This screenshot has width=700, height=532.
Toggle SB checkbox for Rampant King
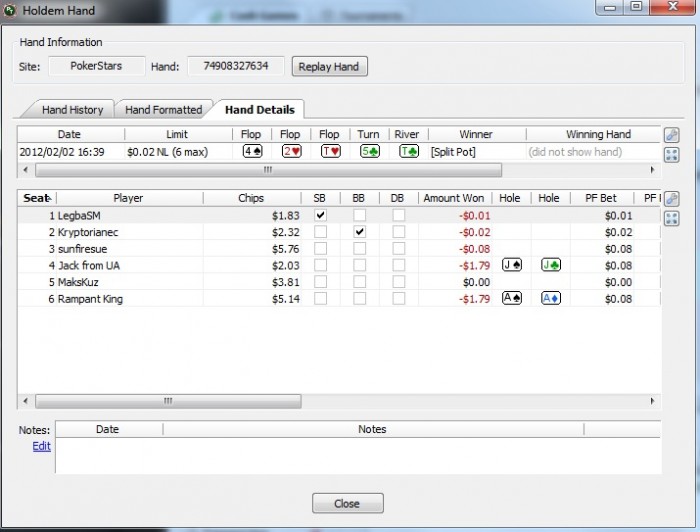coord(320,298)
